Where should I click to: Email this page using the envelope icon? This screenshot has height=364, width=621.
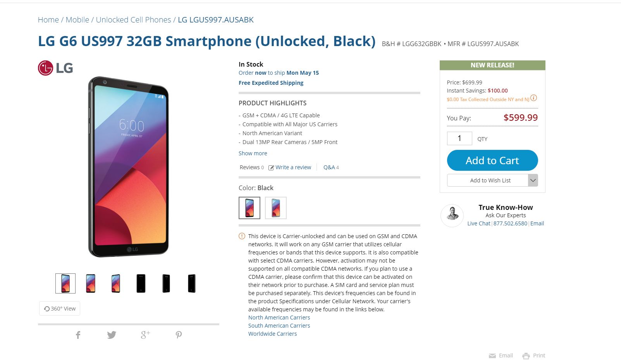pyautogui.click(x=492, y=356)
